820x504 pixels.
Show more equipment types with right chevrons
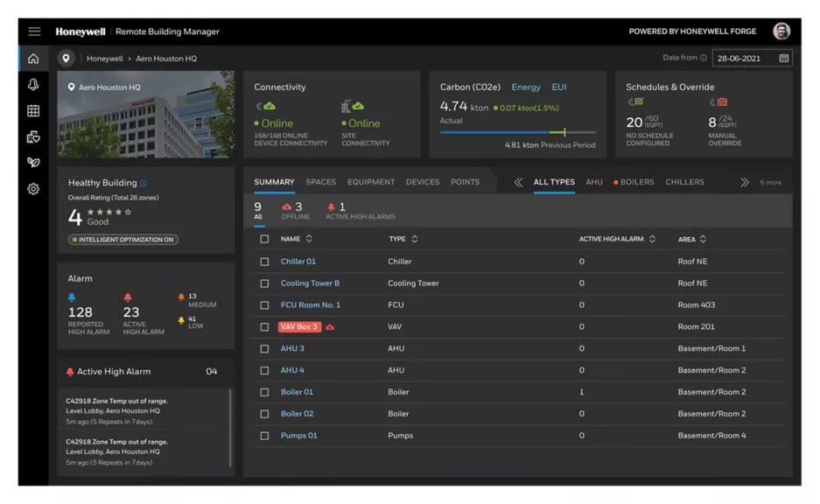tap(744, 183)
